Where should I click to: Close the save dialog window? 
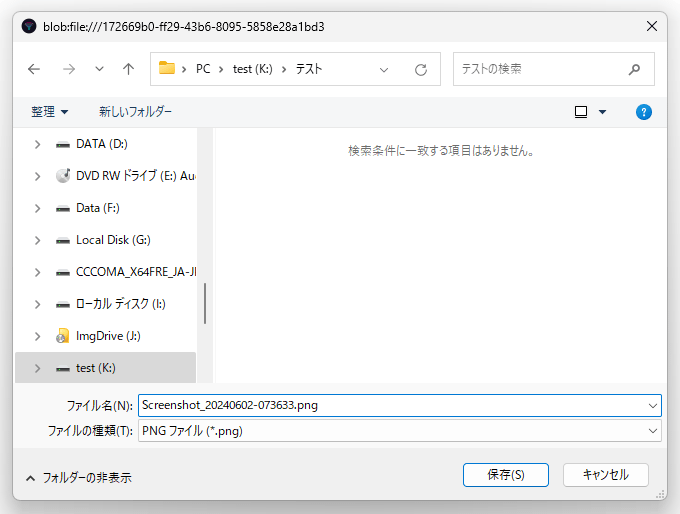click(x=652, y=26)
